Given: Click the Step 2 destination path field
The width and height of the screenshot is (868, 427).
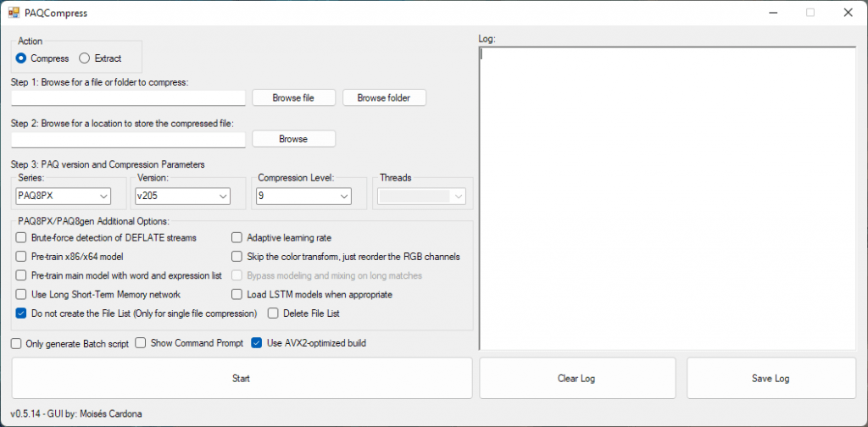Looking at the screenshot, I should [x=128, y=140].
